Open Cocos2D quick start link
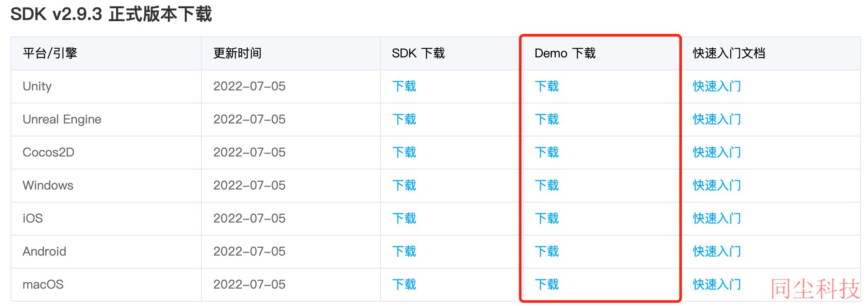868x306 pixels. tap(717, 152)
